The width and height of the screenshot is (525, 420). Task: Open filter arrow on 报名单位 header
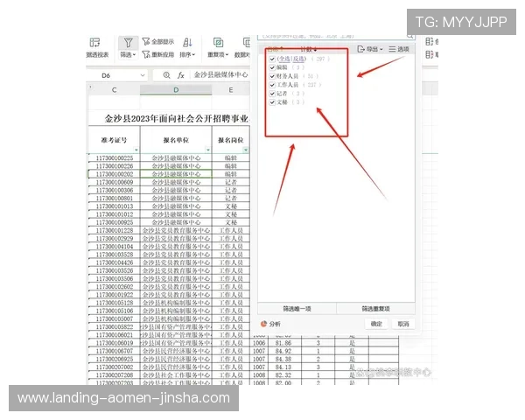point(208,150)
